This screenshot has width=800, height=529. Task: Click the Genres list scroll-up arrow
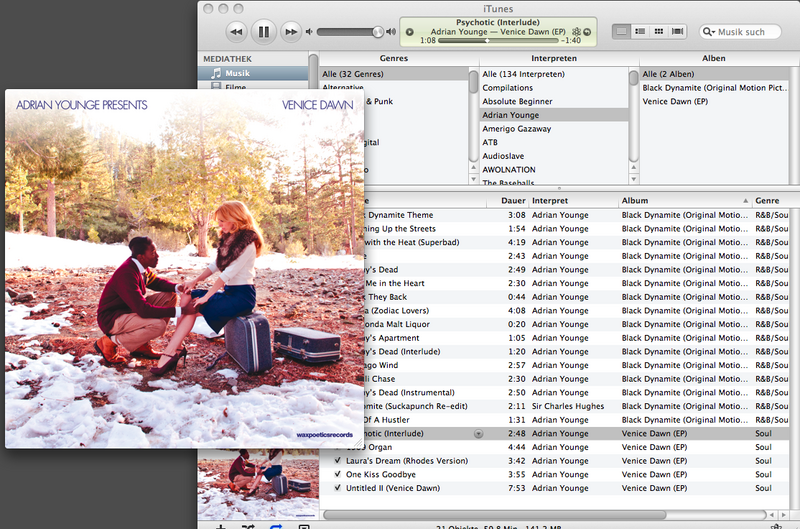tap(473, 167)
